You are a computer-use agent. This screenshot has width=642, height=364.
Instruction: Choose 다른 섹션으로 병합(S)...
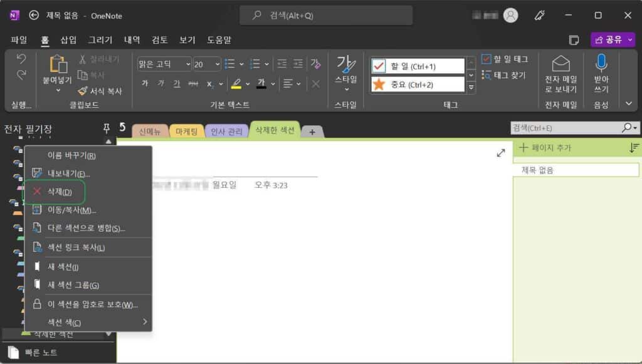point(88,228)
